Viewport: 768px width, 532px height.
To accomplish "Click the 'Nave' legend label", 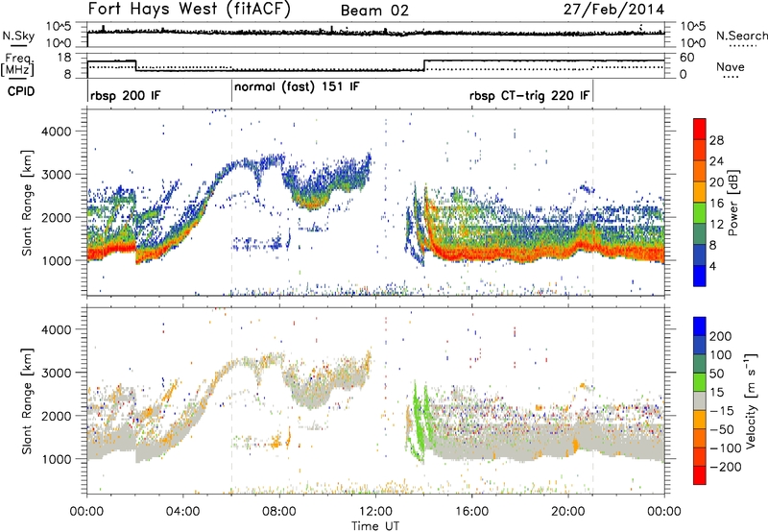I will coord(730,66).
